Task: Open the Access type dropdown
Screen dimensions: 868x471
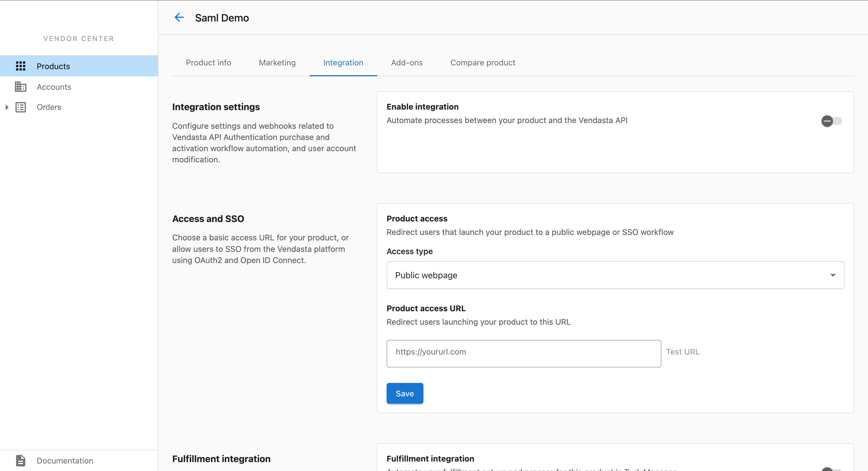Action: (x=615, y=275)
